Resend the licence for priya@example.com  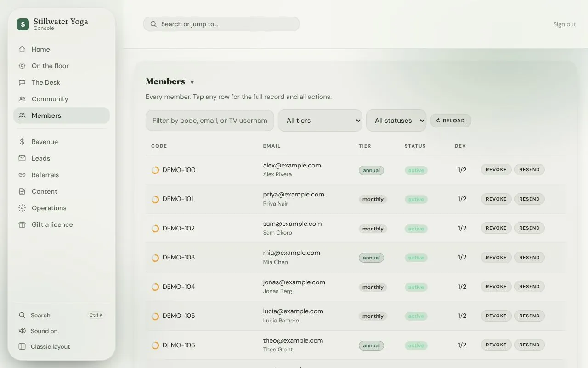(530, 199)
